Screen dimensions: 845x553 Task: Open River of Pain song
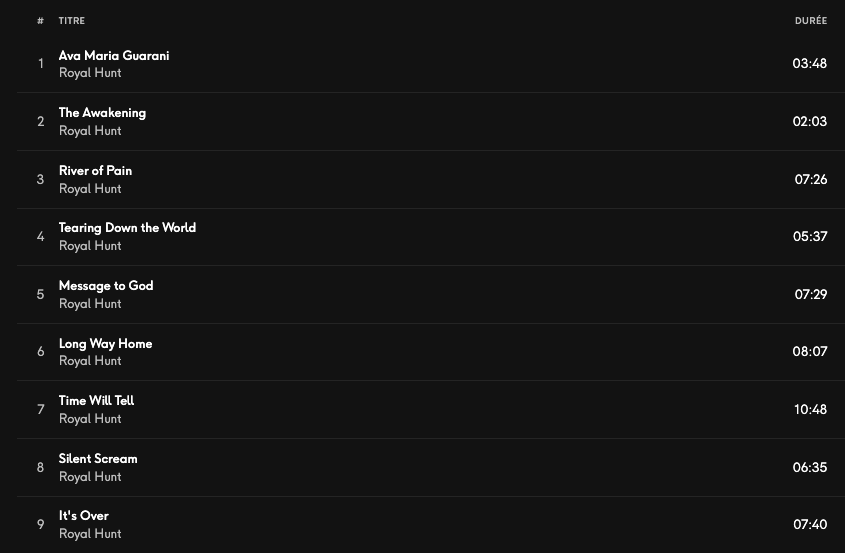[95, 171]
